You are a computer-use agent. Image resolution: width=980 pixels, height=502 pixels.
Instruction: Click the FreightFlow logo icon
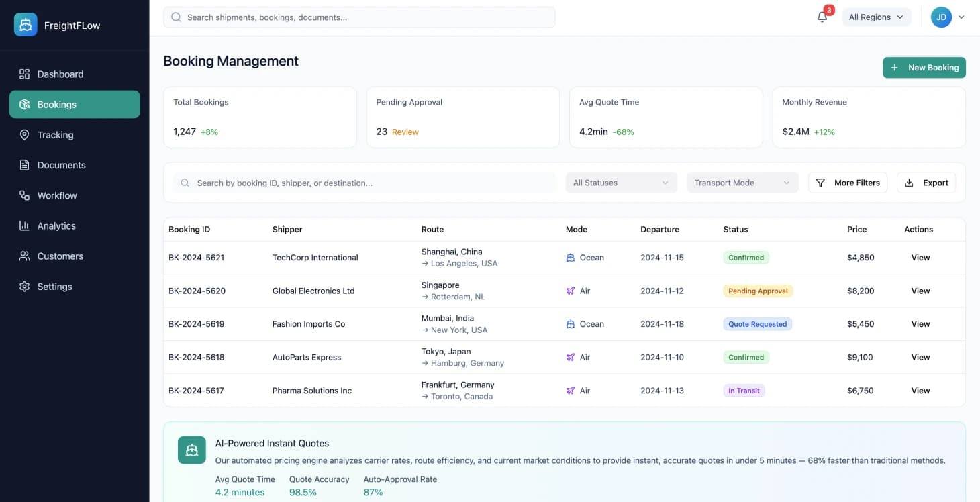pyautogui.click(x=26, y=25)
